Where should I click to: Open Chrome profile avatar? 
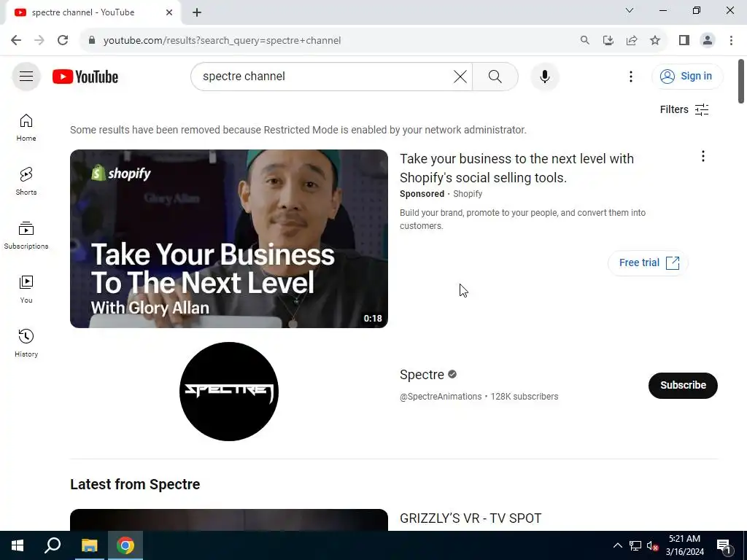[708, 41]
